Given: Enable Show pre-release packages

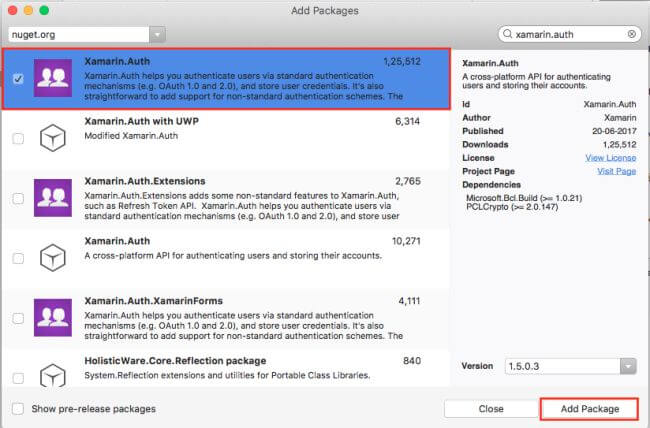Looking at the screenshot, I should (x=19, y=408).
